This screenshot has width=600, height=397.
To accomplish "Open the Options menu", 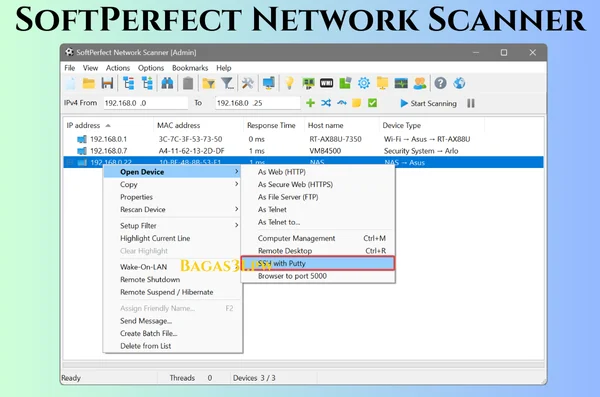I will (151, 68).
